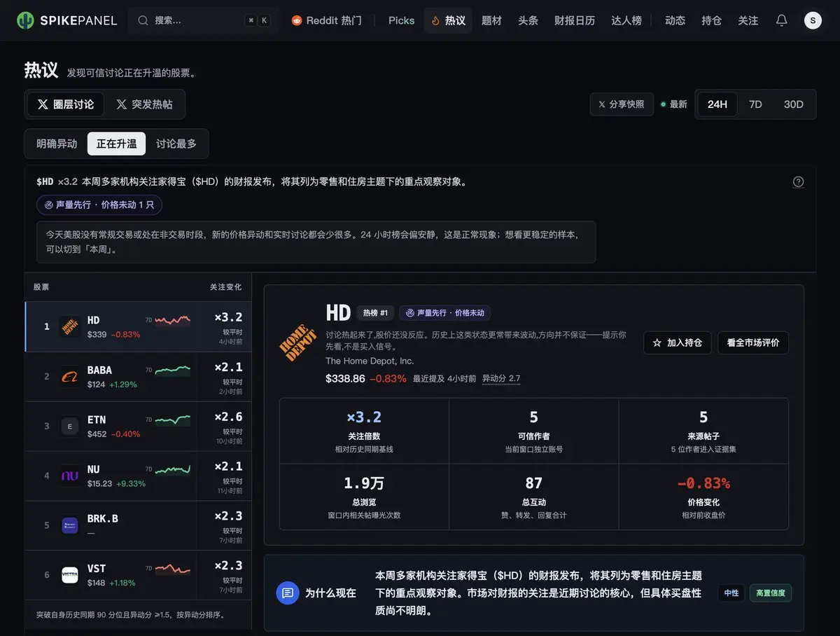Open notifications bell
The image size is (840, 636).
[782, 20]
